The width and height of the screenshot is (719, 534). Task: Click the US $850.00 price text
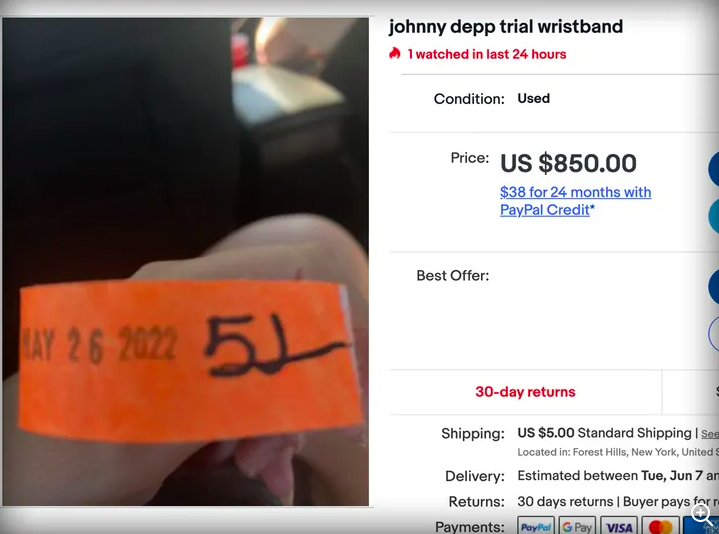coord(568,163)
